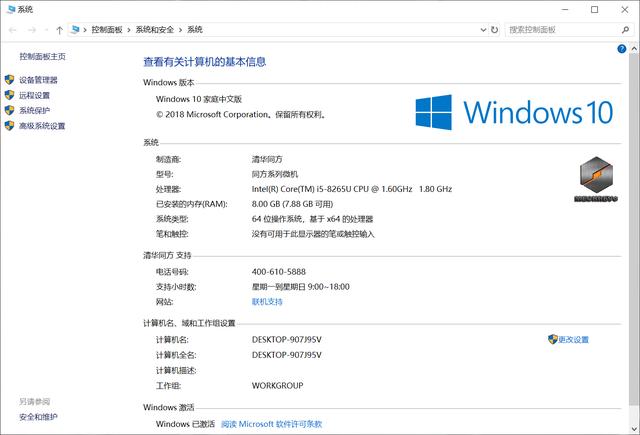Open the 控制面板 breadcrumb
Image resolution: width=640 pixels, height=435 pixels.
(107, 29)
